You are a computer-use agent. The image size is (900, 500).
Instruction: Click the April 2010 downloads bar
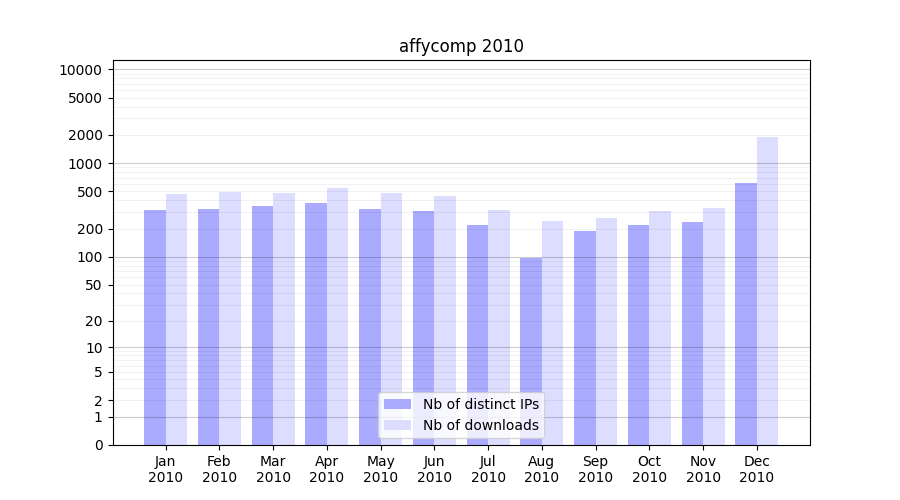337,316
